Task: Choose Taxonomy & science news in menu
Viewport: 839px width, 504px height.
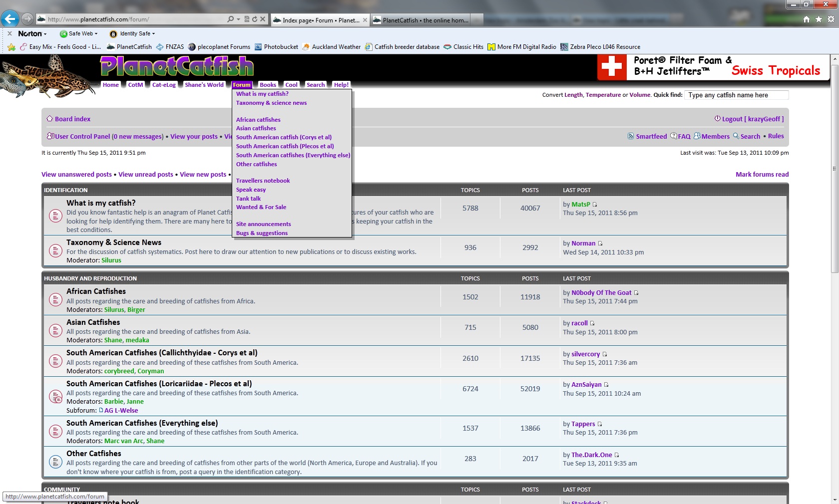Action: coord(271,103)
